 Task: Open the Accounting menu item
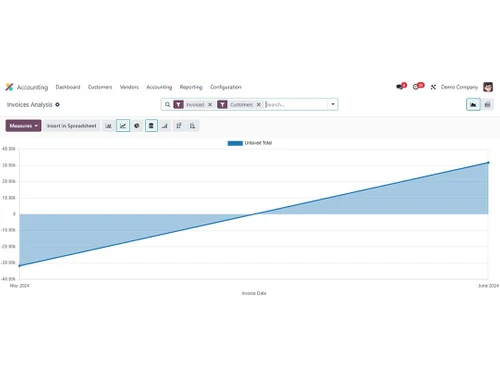[159, 87]
